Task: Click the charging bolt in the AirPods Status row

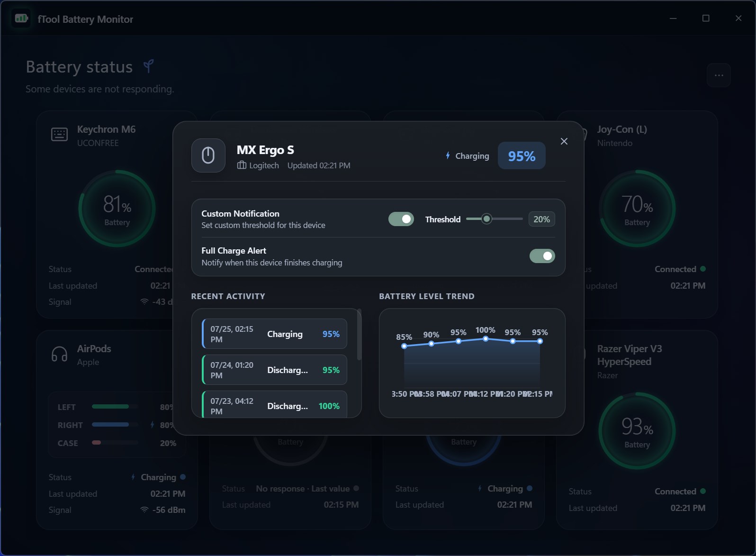Action: (133, 477)
